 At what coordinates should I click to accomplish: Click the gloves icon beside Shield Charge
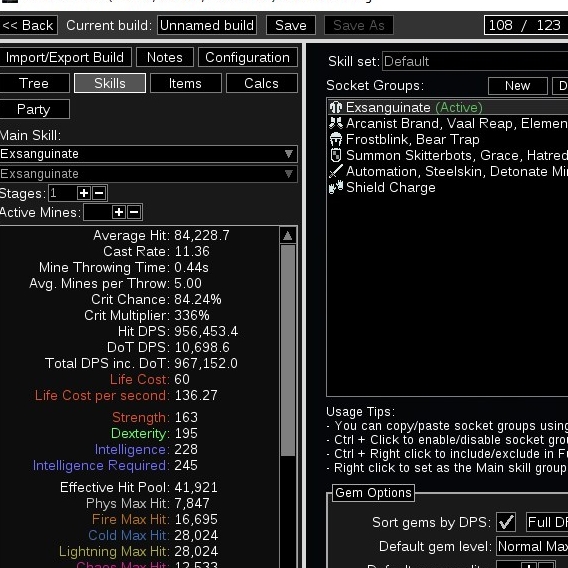336,187
